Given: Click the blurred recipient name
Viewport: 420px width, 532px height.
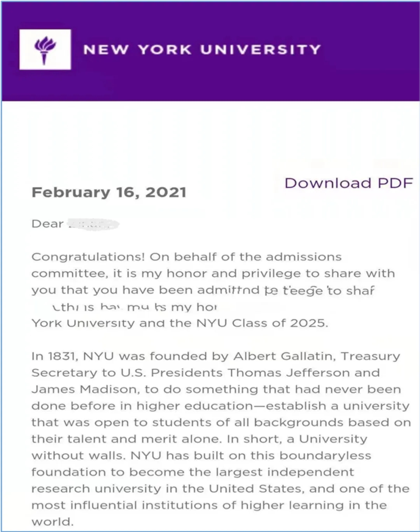Looking at the screenshot, I should pos(93,224).
